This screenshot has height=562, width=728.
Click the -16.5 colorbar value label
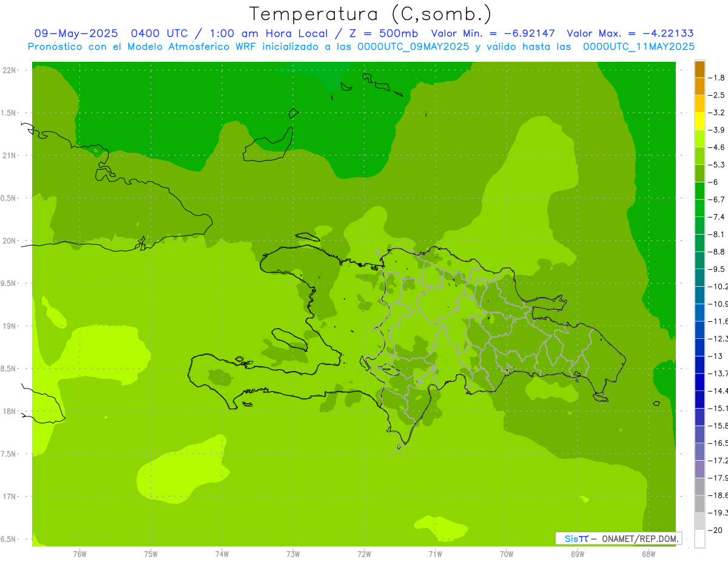point(718,443)
